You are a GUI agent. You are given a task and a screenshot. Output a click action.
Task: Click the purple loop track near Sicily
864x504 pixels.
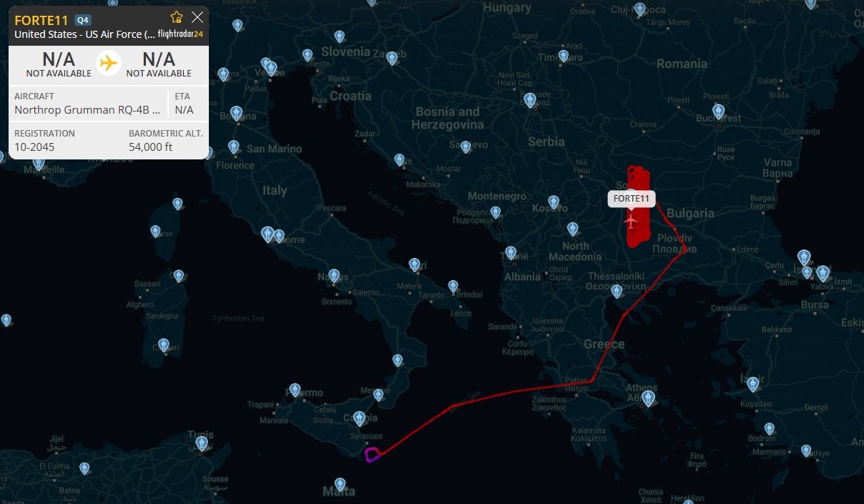[x=372, y=454]
